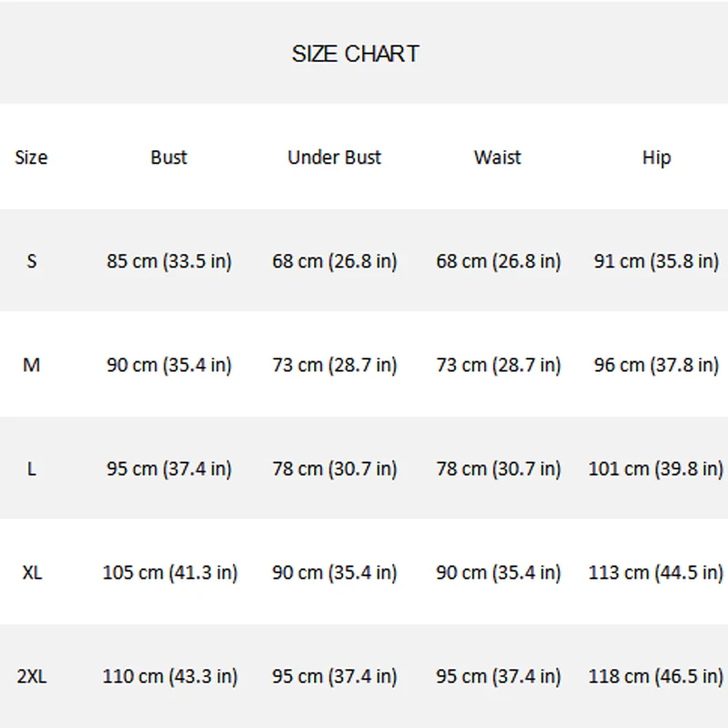Select the Under Bust column header
Viewport: 728px width, 728px height.
click(x=334, y=157)
